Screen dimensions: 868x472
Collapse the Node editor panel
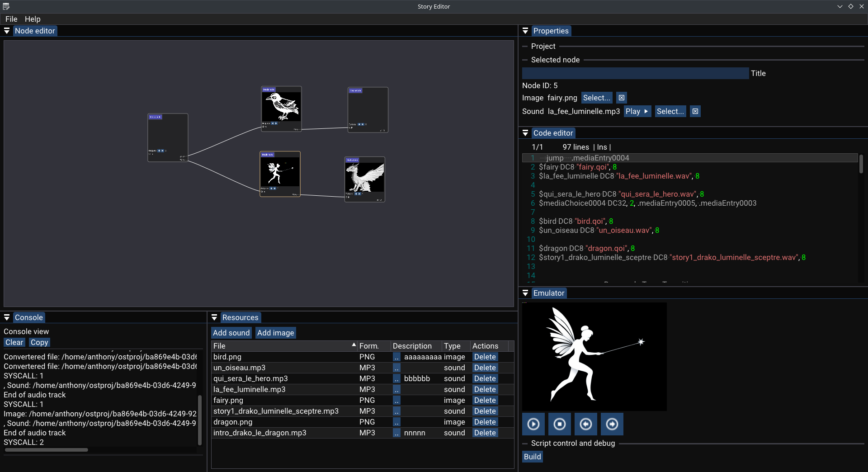7,31
